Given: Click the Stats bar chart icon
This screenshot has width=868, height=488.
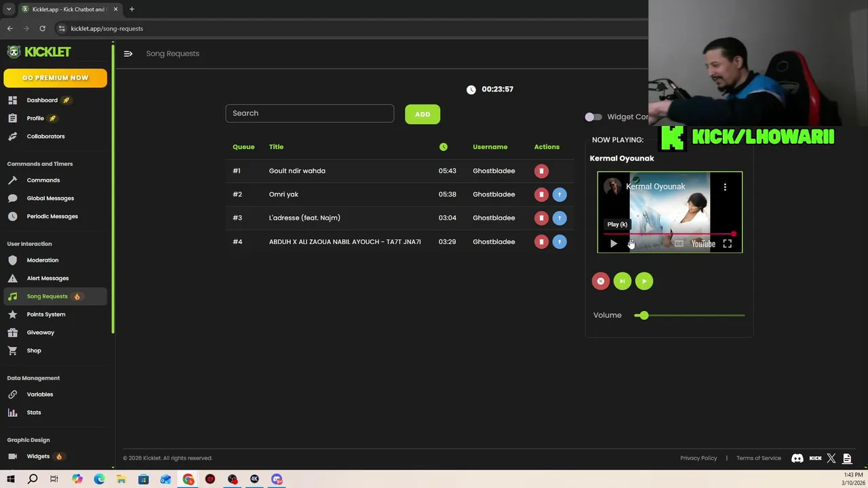Looking at the screenshot, I should point(12,412).
